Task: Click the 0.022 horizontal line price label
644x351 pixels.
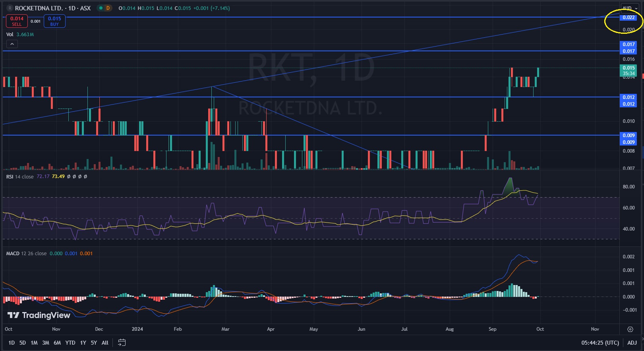Action: click(629, 17)
